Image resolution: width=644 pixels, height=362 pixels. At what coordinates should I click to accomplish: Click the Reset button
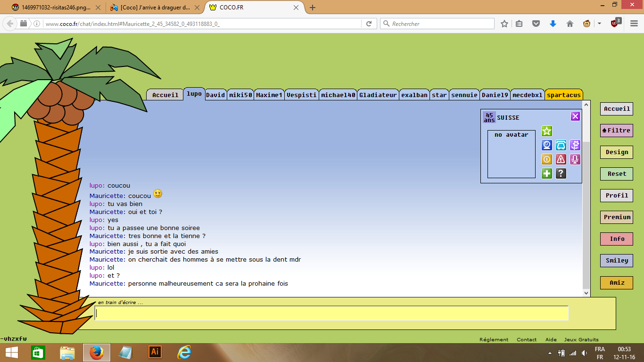[617, 174]
